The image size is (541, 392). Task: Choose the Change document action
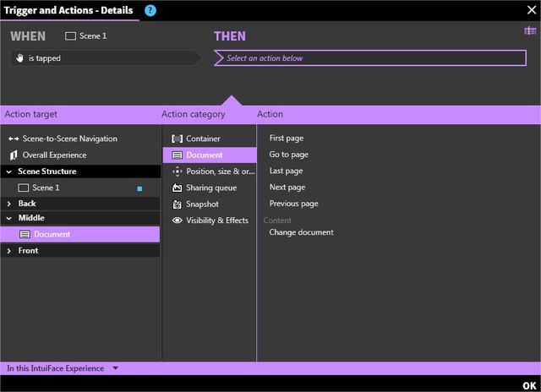301,232
